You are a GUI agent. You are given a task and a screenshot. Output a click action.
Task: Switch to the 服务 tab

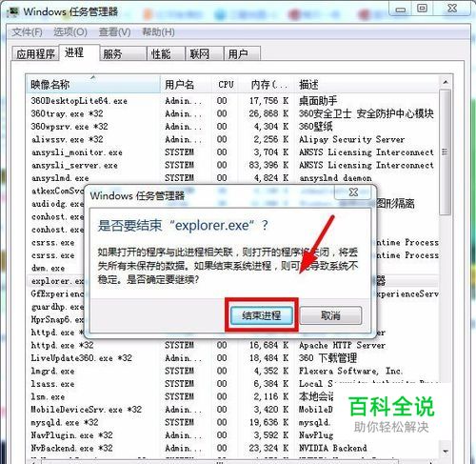click(123, 53)
